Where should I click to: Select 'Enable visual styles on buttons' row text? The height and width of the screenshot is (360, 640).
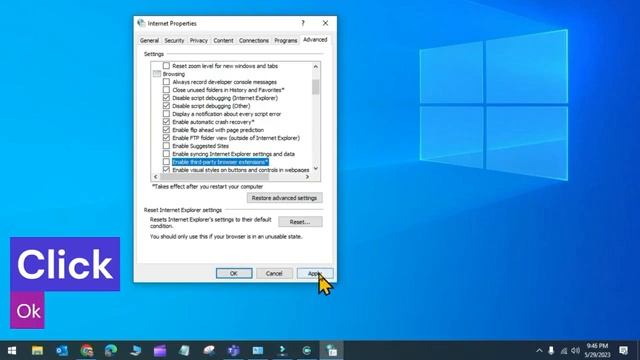[x=241, y=170]
